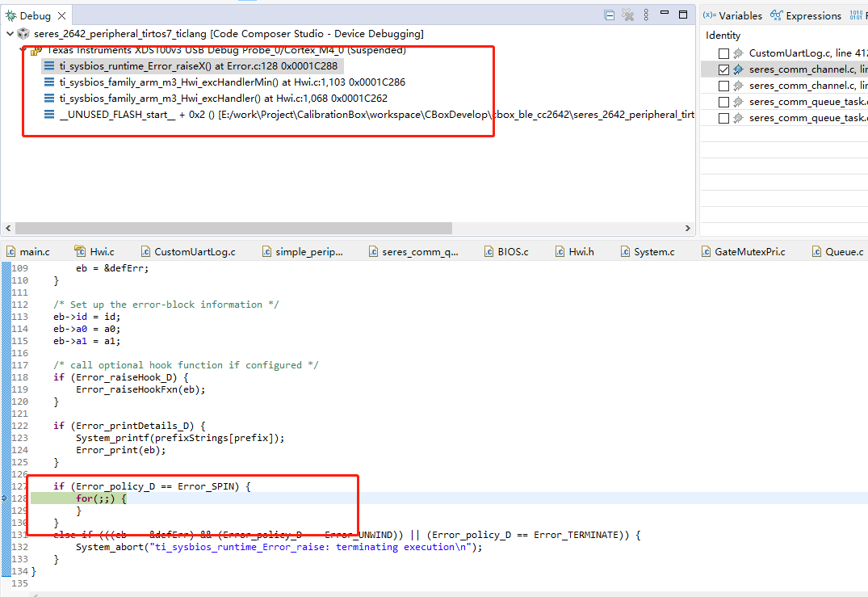Click the file icon on CustomUartLog.c tab
This screenshot has height=597, width=868.
click(x=145, y=251)
